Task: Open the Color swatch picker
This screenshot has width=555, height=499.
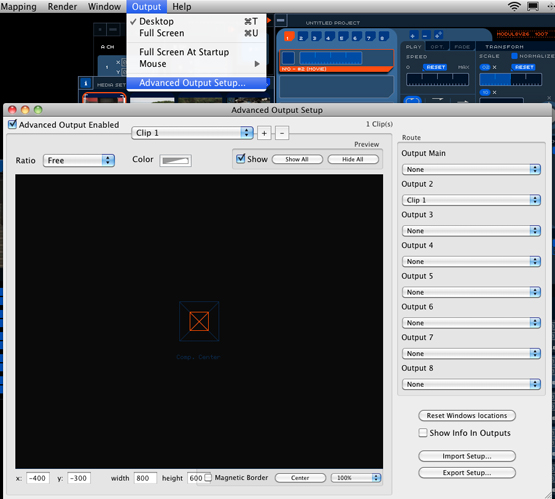Action: [x=176, y=160]
